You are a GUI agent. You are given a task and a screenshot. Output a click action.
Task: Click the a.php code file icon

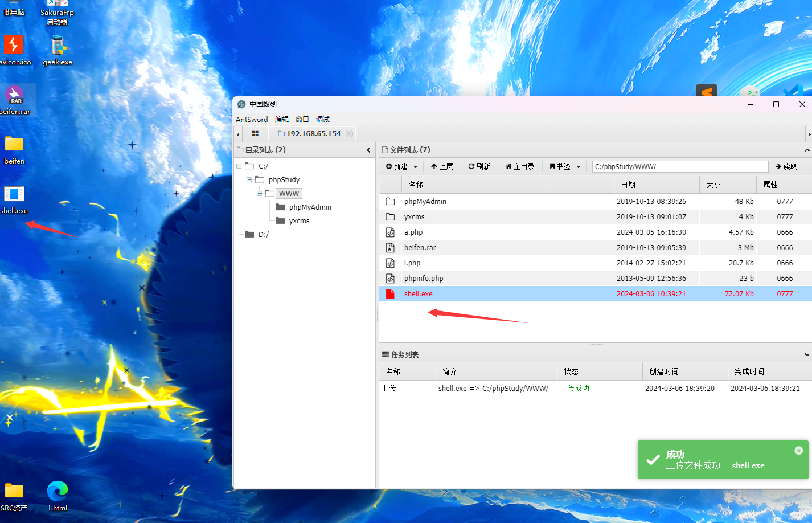click(390, 232)
